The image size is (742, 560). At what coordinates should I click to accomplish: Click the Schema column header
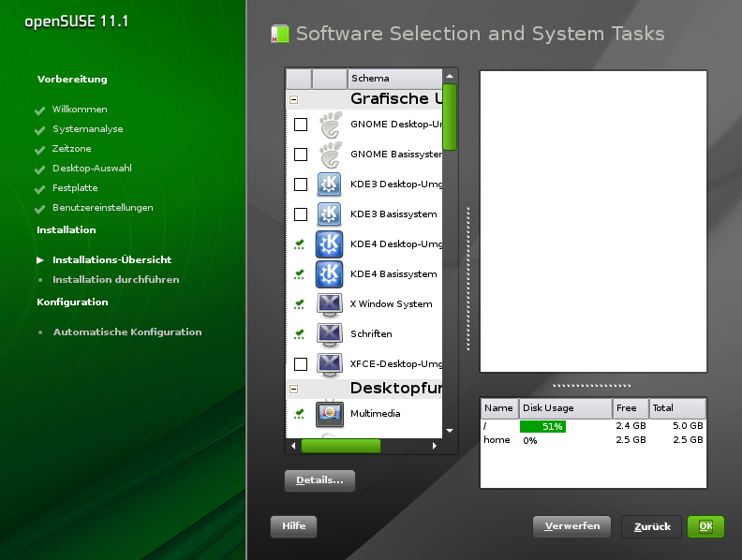coord(394,79)
